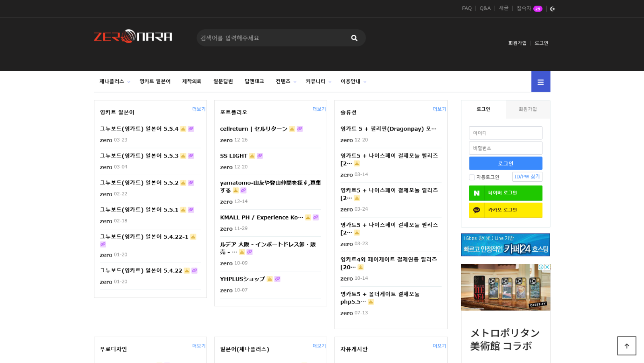Switch to the 회원가입 tab in login panel

pyautogui.click(x=527, y=109)
